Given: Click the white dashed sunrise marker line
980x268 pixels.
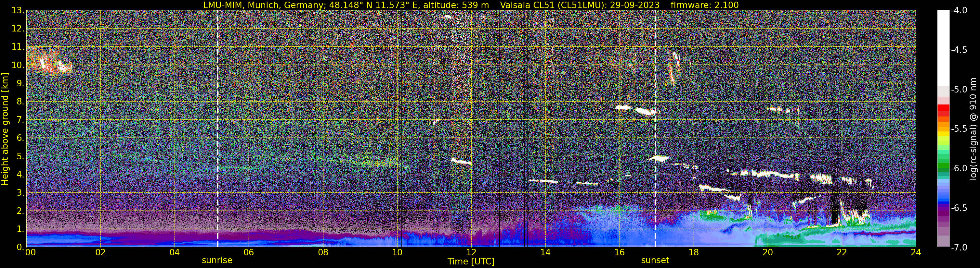Looking at the screenshot, I should tap(217, 129).
